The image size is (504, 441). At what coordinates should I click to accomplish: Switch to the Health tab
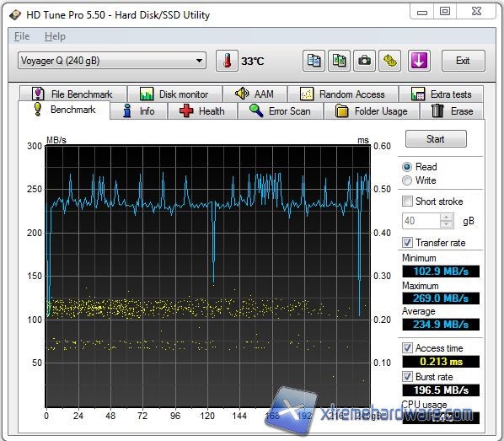[x=202, y=111]
